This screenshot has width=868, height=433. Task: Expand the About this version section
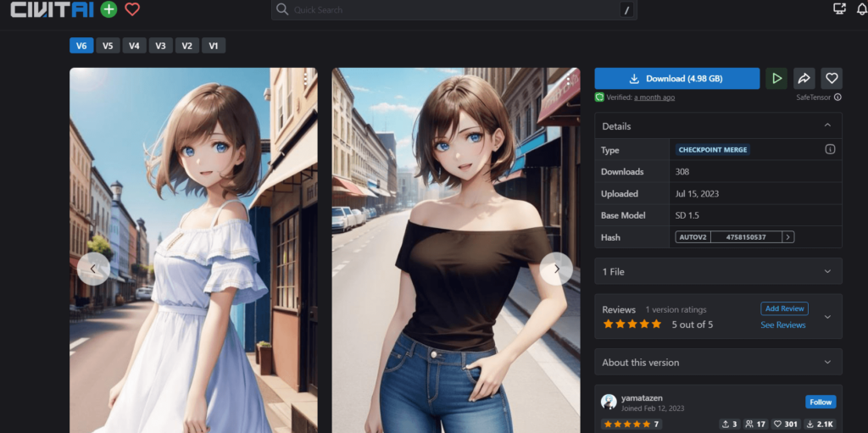pos(827,362)
